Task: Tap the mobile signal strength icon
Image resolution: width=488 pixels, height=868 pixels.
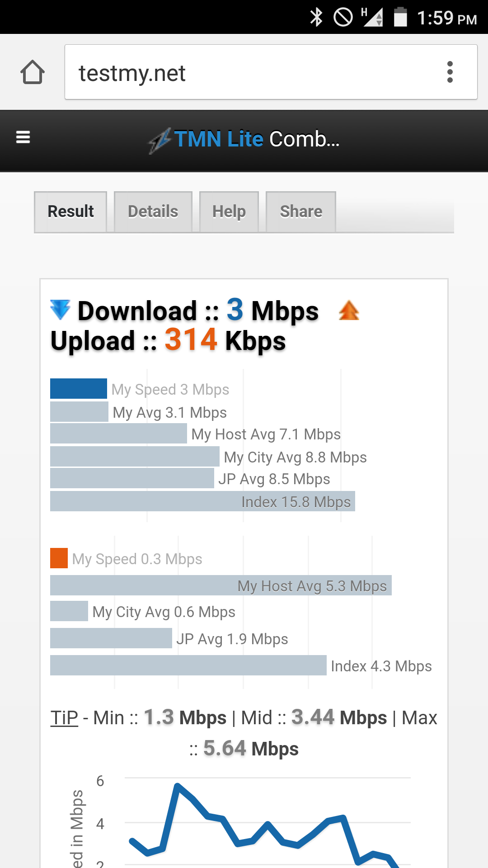Action: [x=372, y=17]
